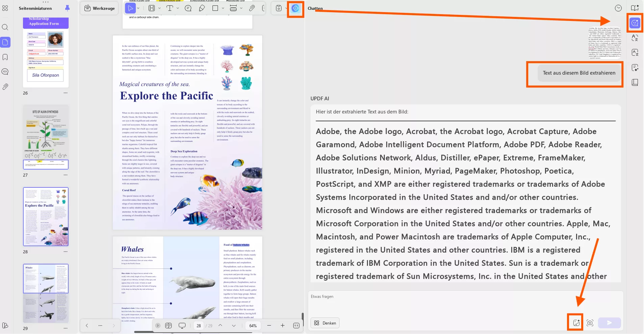Viewport: 644px width, 334px height.
Task: Open the more options menu for page 29
Action: 66,328
